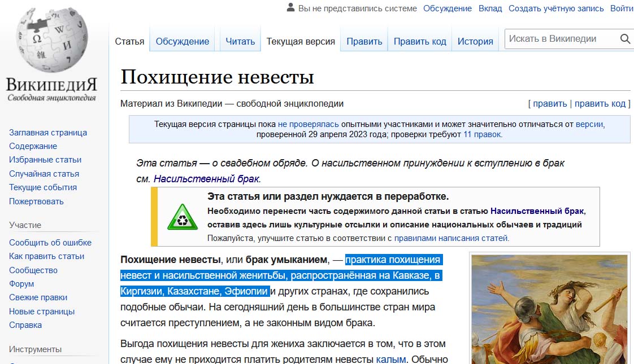
Task: Go to 'Заглавная страница'
Action: pyautogui.click(x=47, y=133)
